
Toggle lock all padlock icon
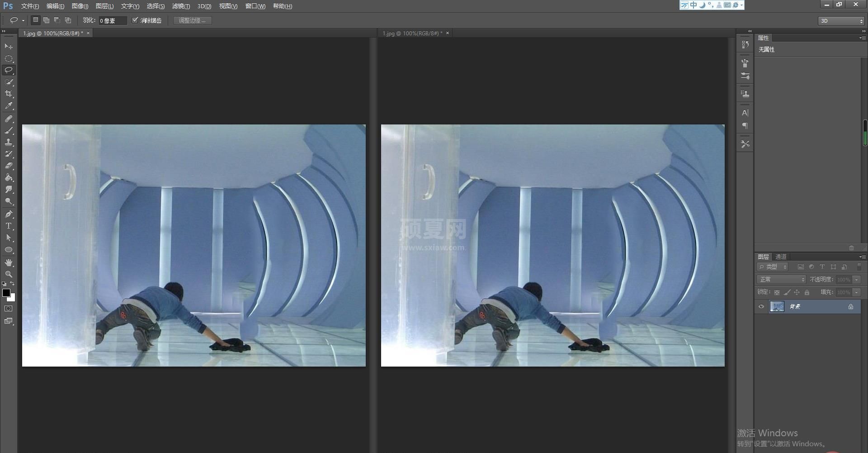pos(807,292)
